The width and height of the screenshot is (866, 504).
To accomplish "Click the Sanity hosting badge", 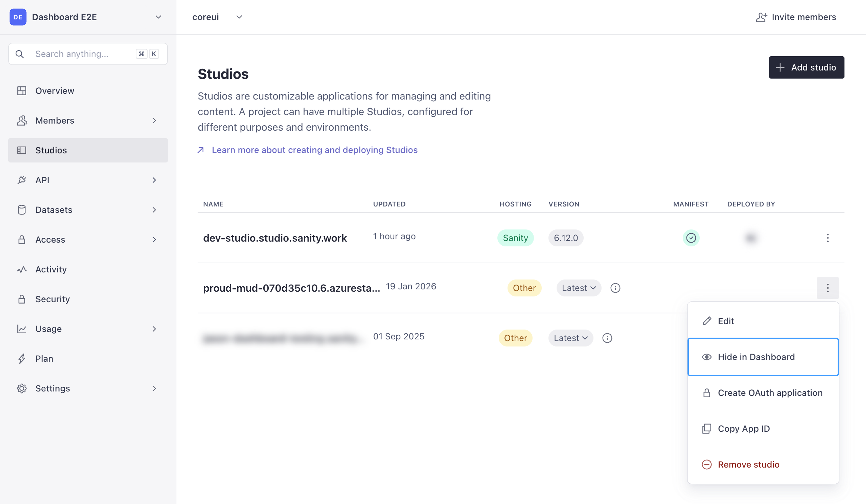I will (x=515, y=238).
